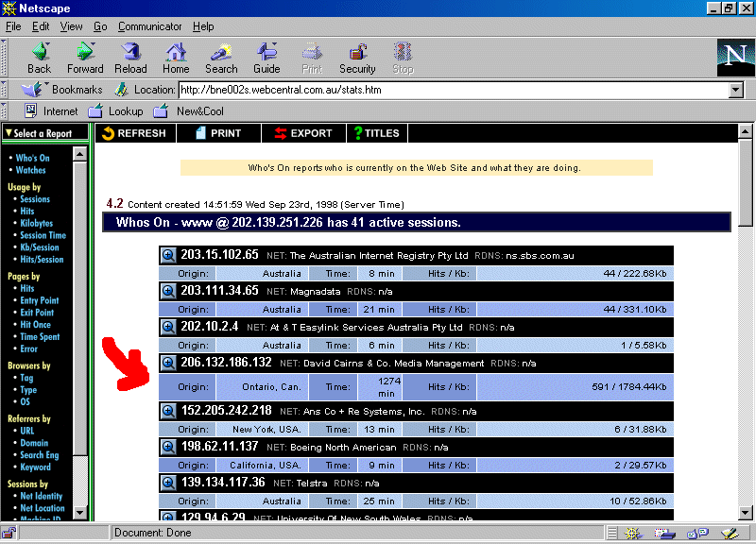Open the Help menu
Viewport: 756px width, 544px height.
(x=203, y=26)
